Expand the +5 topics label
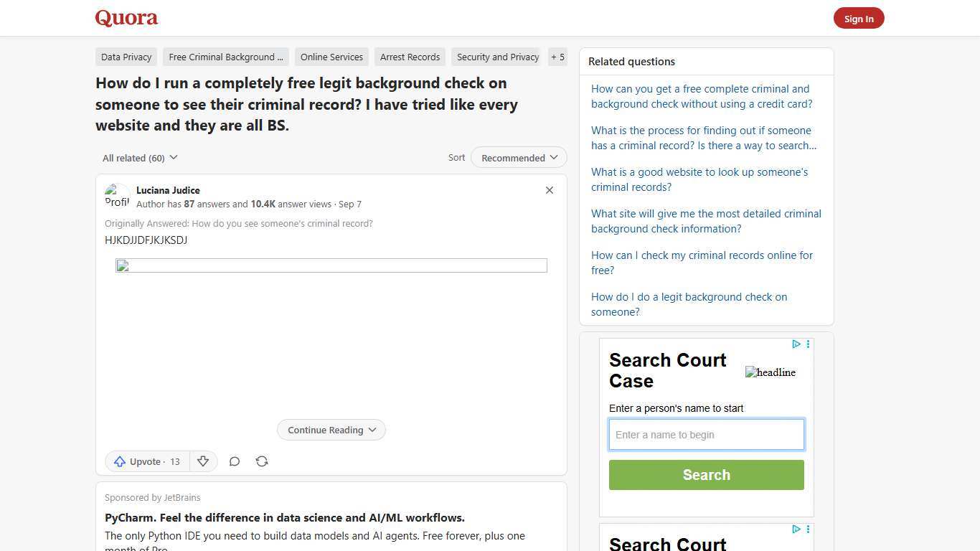Screen dimensions: 980x551 click(557, 57)
